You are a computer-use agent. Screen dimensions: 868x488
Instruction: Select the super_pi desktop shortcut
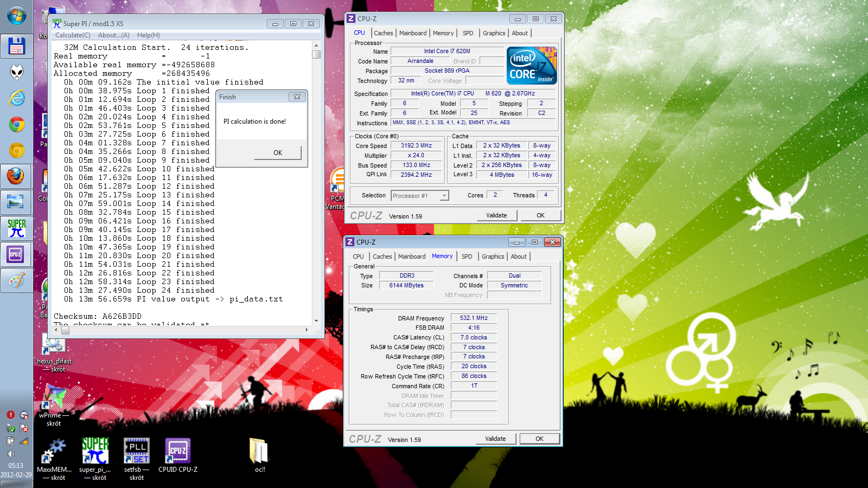[x=95, y=459]
